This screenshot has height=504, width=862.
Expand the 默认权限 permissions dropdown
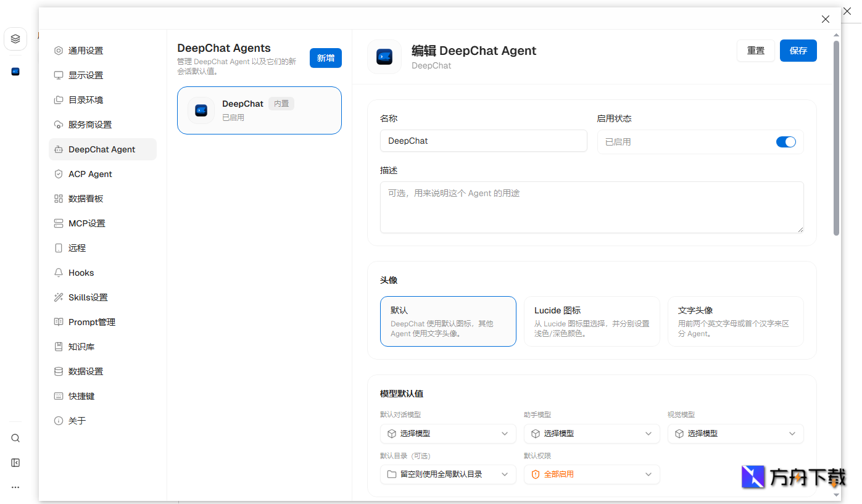point(592,474)
